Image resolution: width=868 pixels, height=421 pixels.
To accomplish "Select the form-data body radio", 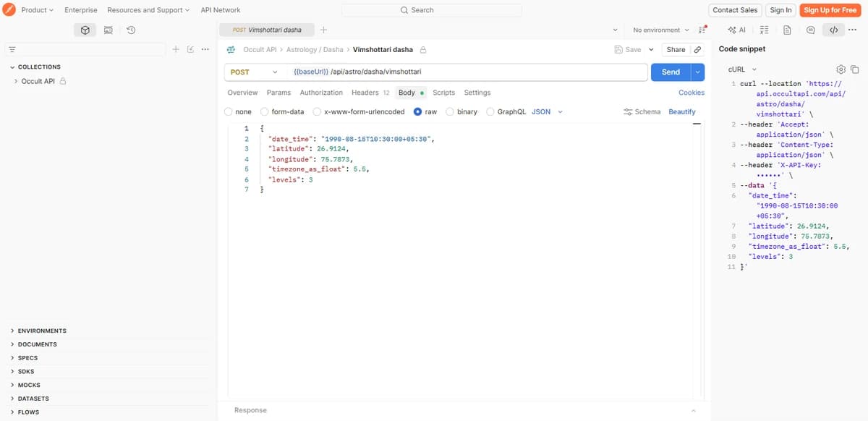I will [265, 112].
